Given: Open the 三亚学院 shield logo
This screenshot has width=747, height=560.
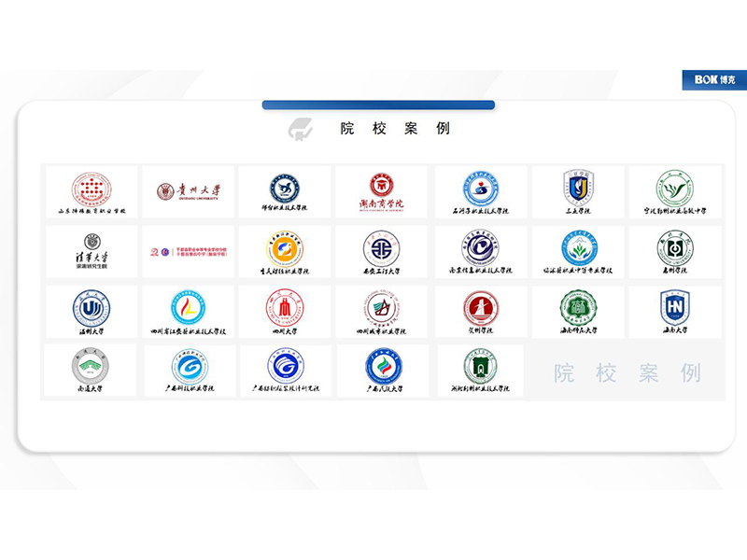Looking at the screenshot, I should tap(578, 188).
